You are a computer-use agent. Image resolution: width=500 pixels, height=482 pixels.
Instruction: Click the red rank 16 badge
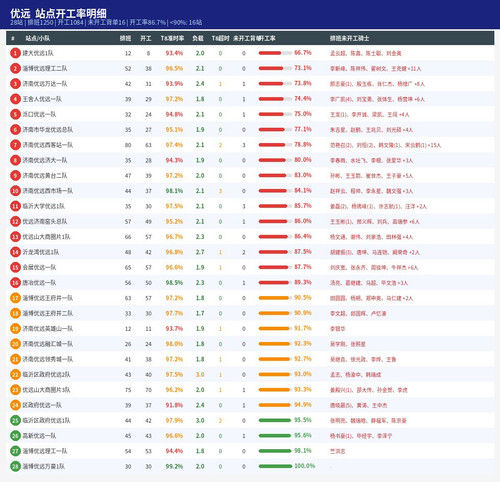click(x=15, y=283)
